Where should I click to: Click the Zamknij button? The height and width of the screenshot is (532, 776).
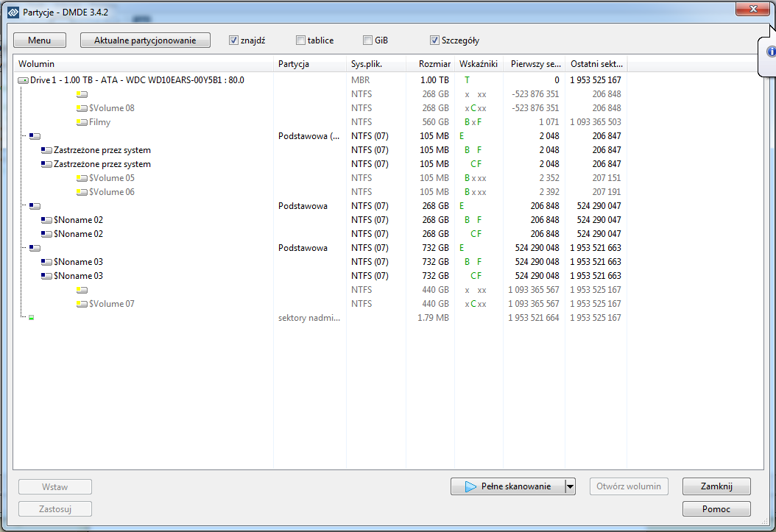coord(716,486)
